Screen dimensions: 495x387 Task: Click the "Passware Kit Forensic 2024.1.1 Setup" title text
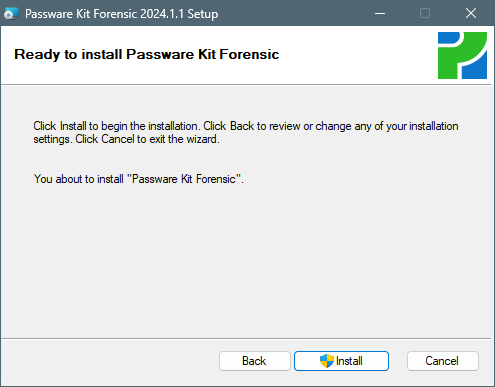(x=122, y=14)
